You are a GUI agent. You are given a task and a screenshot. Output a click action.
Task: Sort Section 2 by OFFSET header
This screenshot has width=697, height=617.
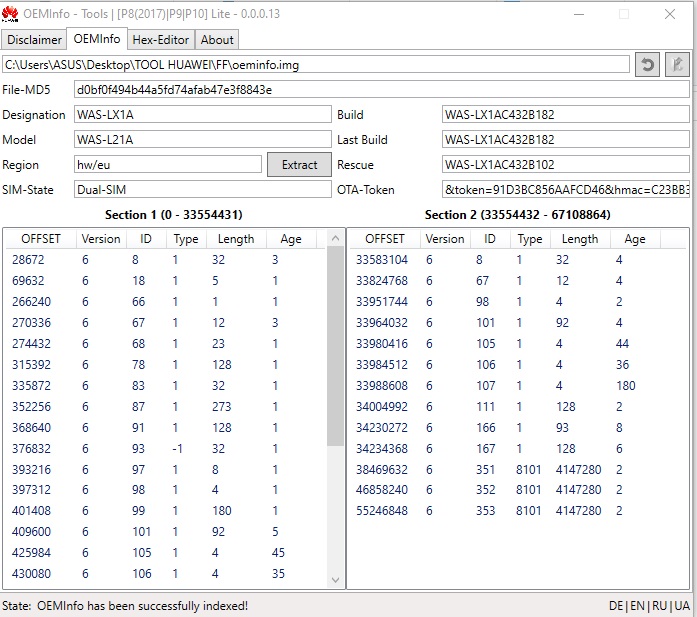click(385, 239)
